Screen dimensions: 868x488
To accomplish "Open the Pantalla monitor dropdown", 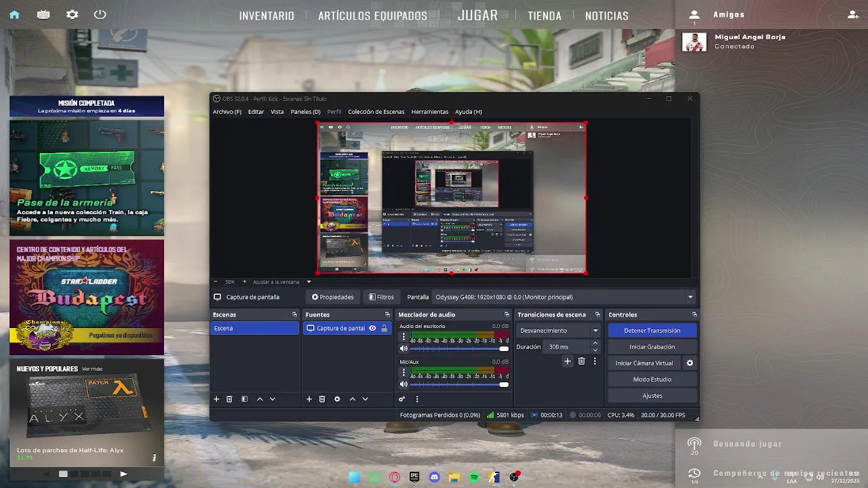I will [x=564, y=297].
